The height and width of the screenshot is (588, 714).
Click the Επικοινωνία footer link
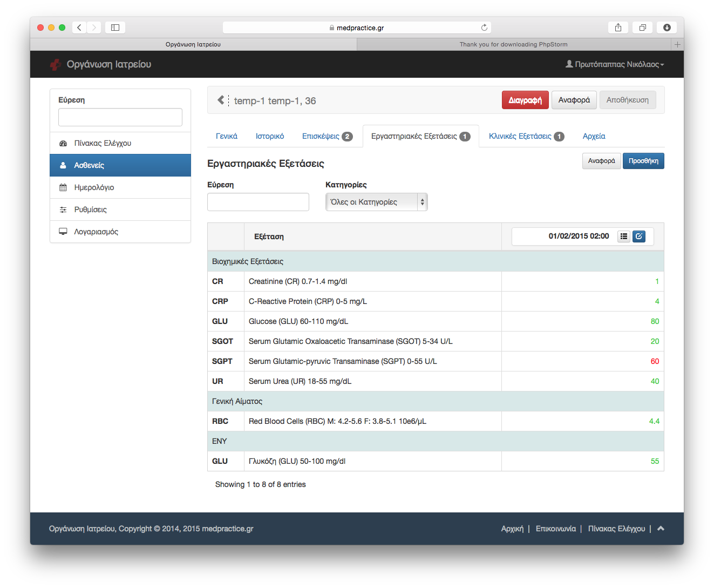(555, 529)
